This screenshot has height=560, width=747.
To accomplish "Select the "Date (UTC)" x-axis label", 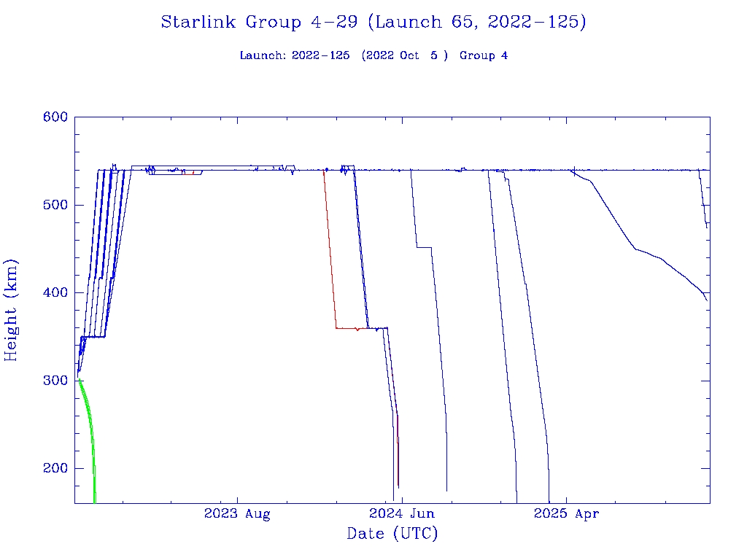I will [x=392, y=534].
